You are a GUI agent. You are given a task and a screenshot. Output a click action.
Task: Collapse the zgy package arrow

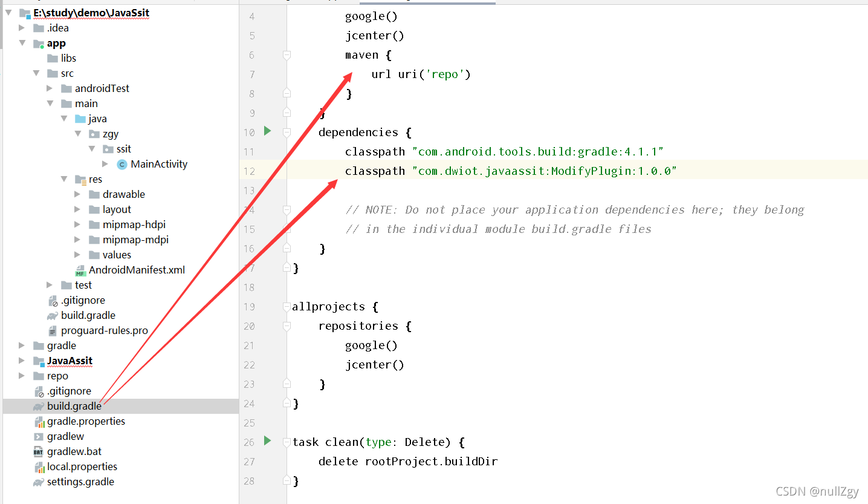pyautogui.click(x=77, y=134)
